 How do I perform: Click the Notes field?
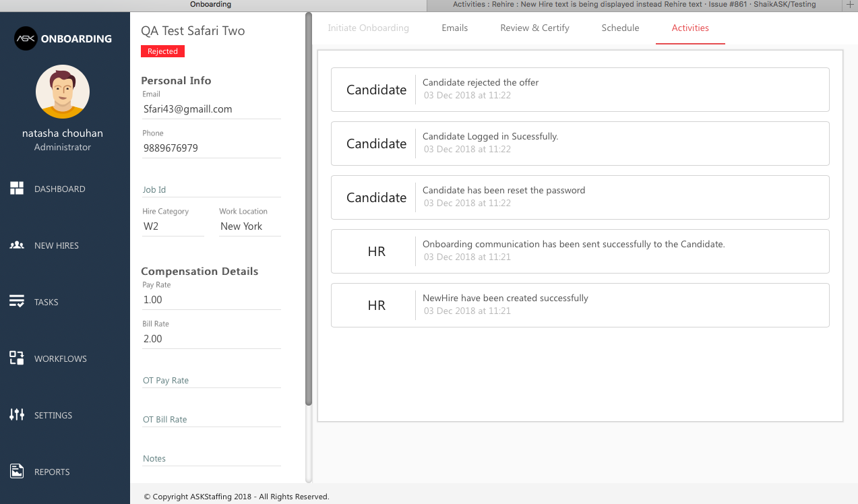[x=211, y=458]
